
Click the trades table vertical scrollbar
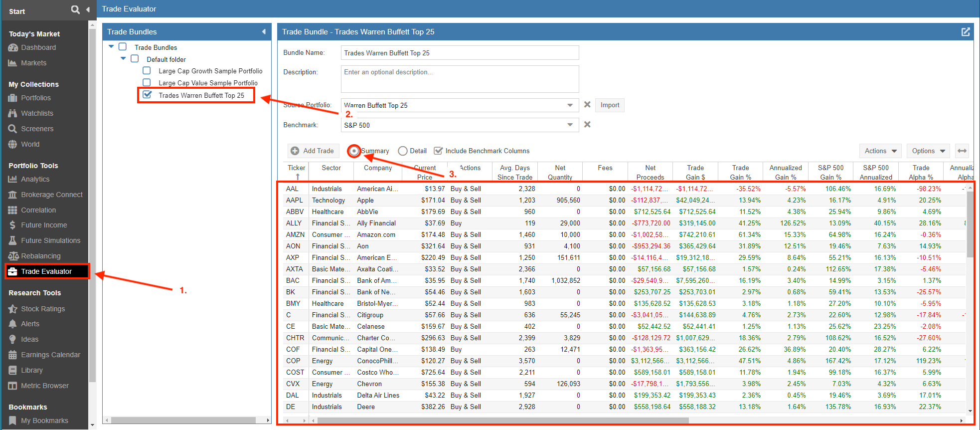[x=970, y=224]
